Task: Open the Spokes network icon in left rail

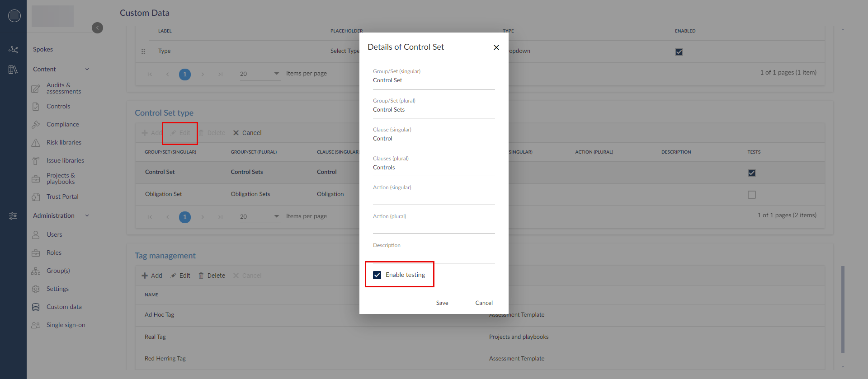Action: click(x=13, y=50)
